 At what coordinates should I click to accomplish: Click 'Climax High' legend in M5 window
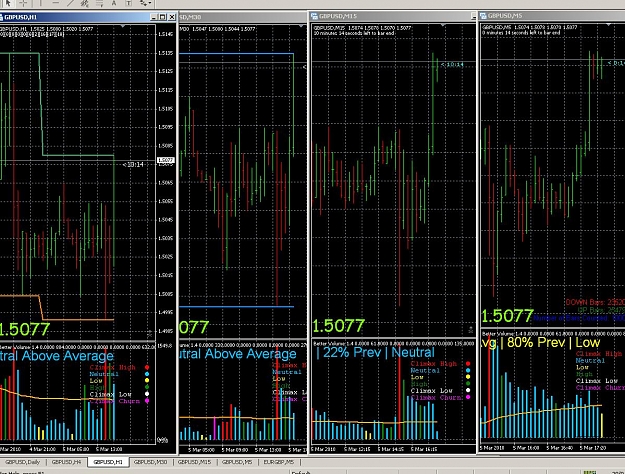coord(599,354)
